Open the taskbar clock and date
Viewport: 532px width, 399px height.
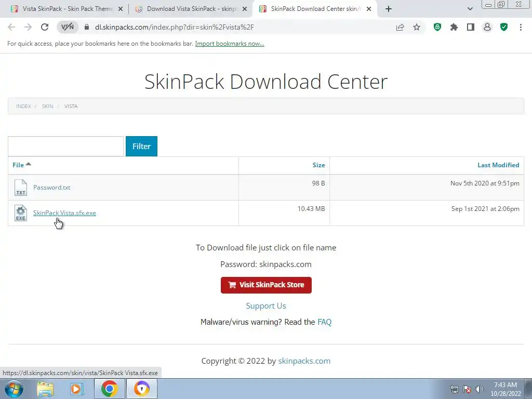506,389
